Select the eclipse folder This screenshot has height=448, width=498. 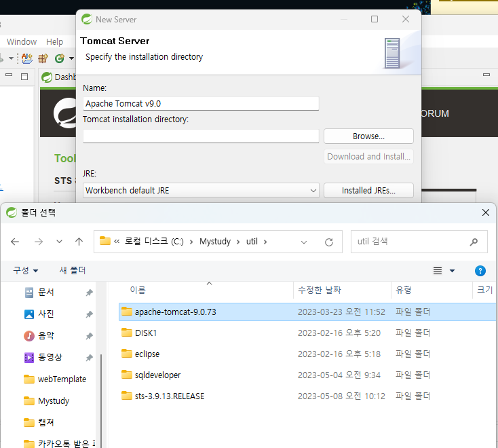(x=307, y=354)
